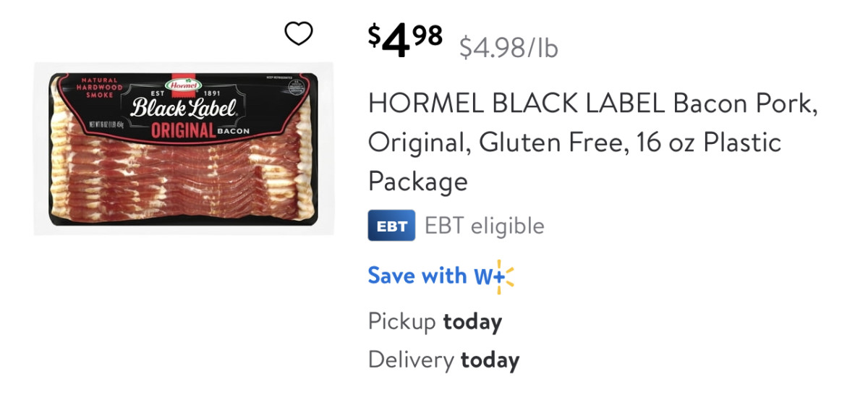The image size is (868, 403).
Task: Select the Delivery today option
Action: (443, 360)
